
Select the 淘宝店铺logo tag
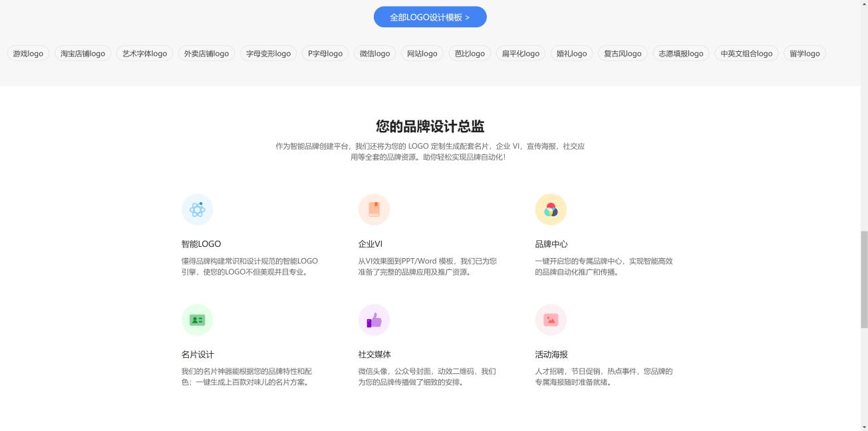(83, 53)
